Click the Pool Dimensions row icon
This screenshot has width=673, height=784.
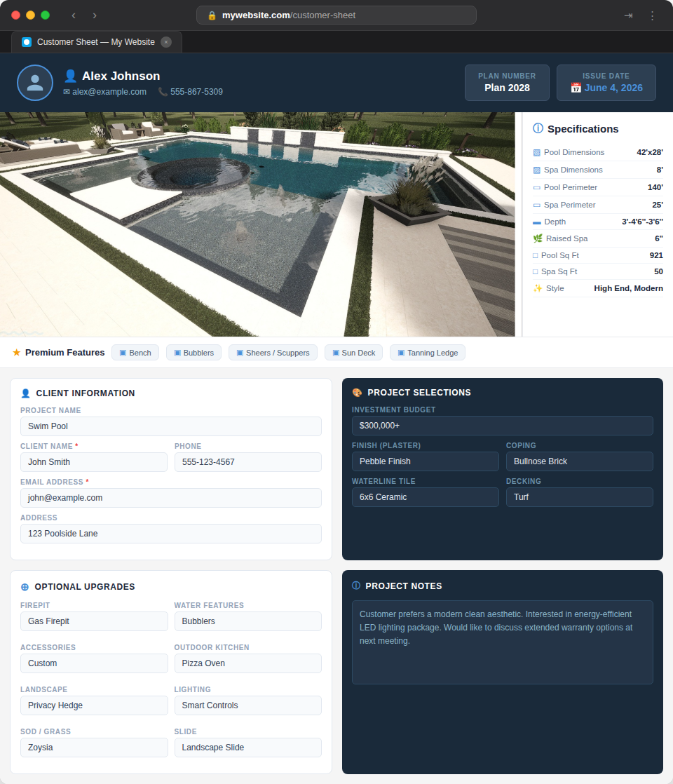[x=536, y=152]
